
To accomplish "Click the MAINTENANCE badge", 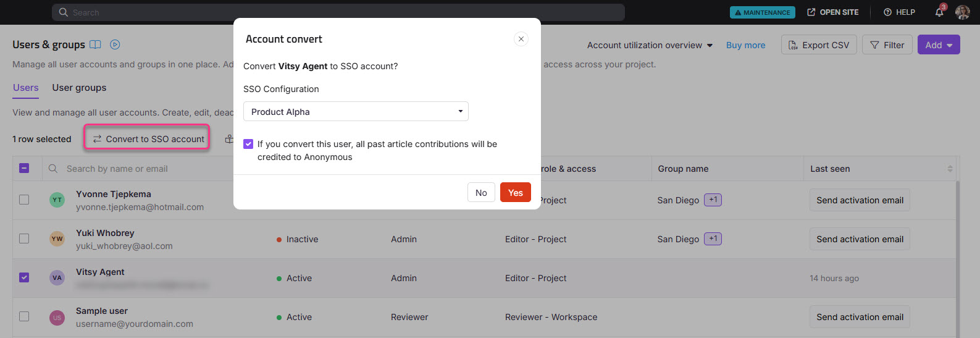I will (x=762, y=12).
